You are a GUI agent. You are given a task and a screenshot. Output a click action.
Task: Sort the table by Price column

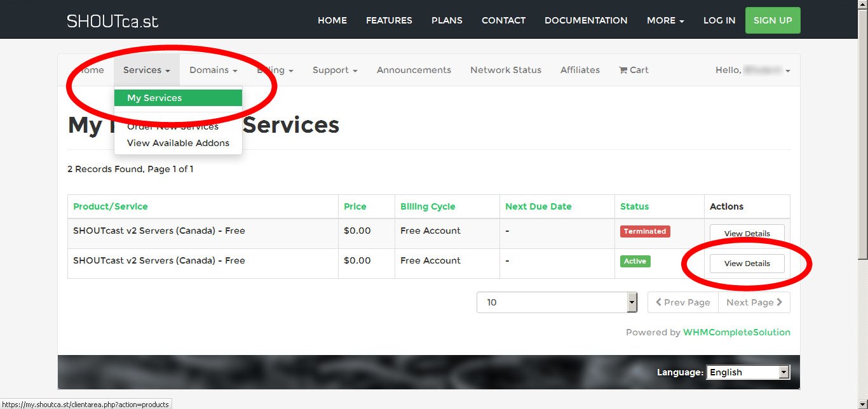(355, 206)
